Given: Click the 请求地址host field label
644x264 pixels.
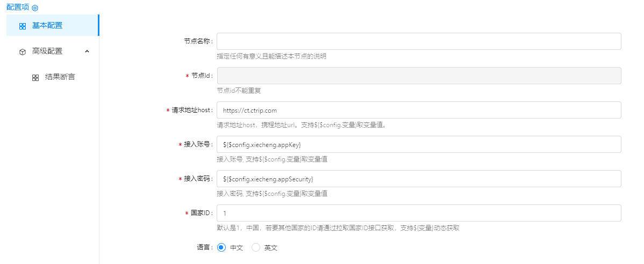Looking at the screenshot, I should pyautogui.click(x=192, y=110).
